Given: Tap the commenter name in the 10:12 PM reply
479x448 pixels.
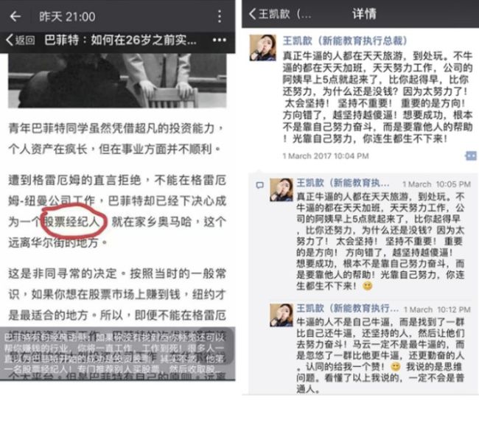Looking at the screenshot, I should coord(348,308).
